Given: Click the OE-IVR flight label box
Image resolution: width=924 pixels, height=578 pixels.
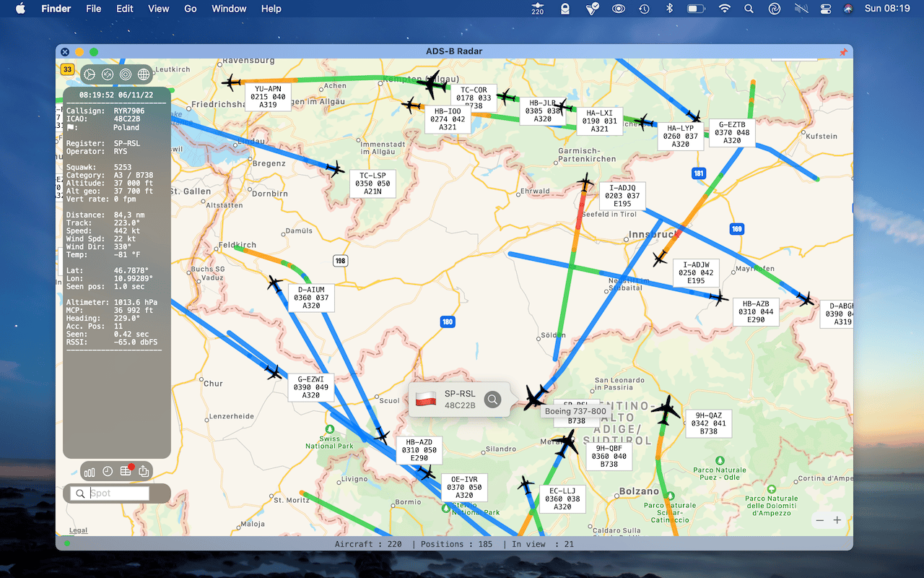Looking at the screenshot, I should (464, 488).
